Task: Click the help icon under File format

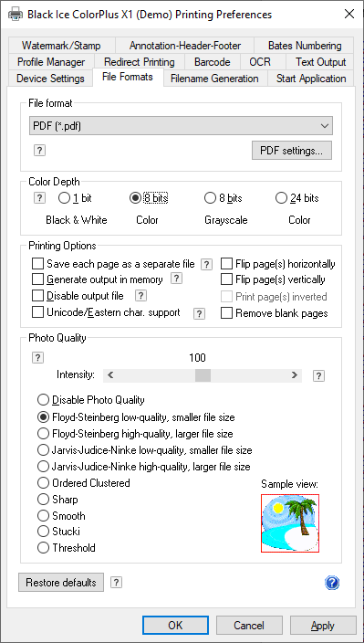Action: 39,151
